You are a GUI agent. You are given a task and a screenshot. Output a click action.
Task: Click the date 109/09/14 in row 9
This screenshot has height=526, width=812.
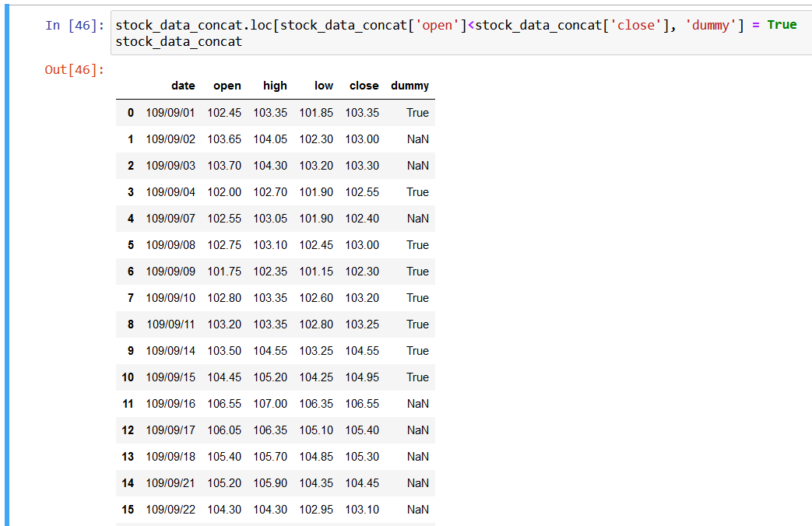(170, 351)
